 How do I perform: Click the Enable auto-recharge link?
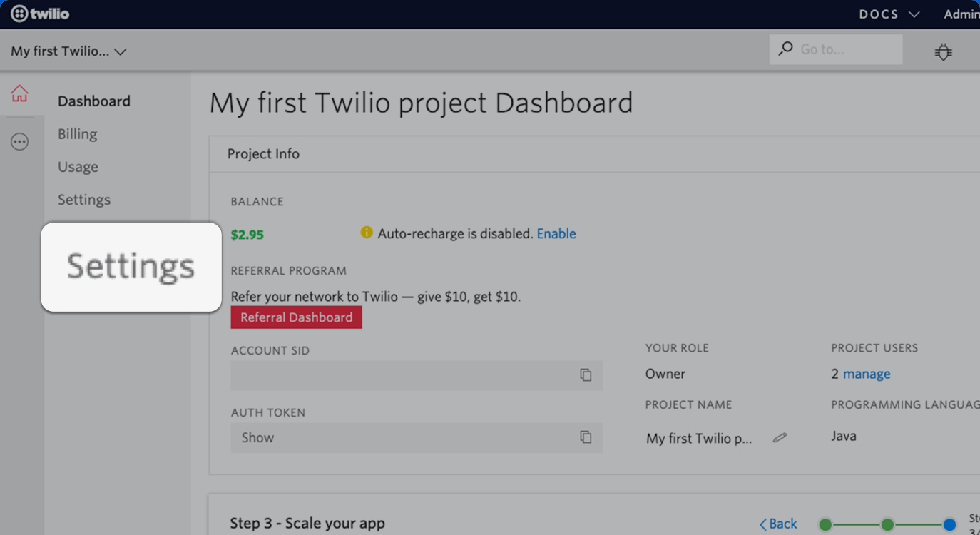coord(556,233)
